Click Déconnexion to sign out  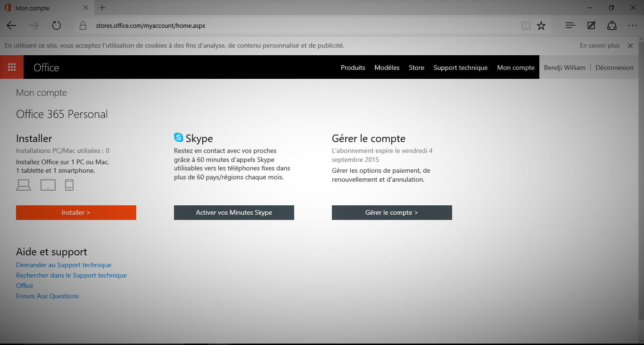click(x=614, y=67)
